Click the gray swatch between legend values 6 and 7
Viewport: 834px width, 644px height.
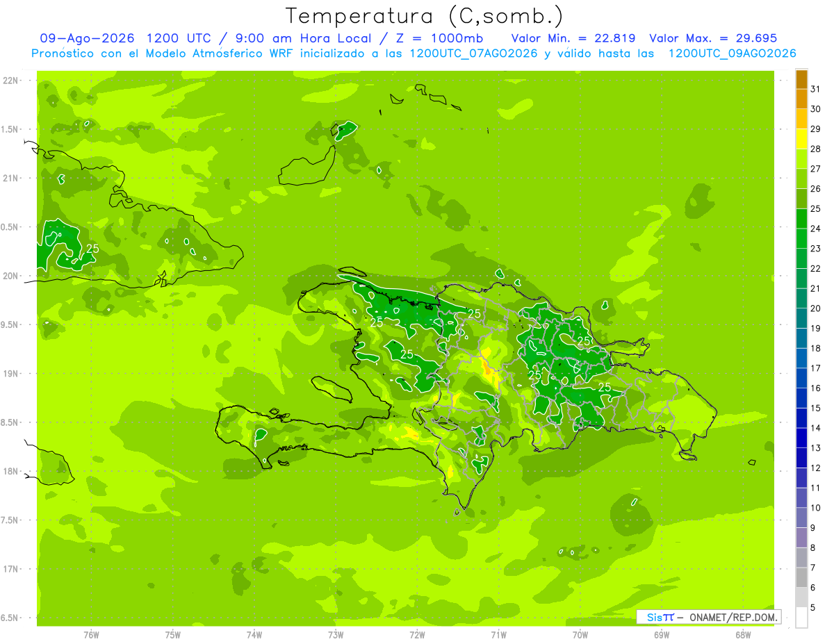tap(801, 577)
